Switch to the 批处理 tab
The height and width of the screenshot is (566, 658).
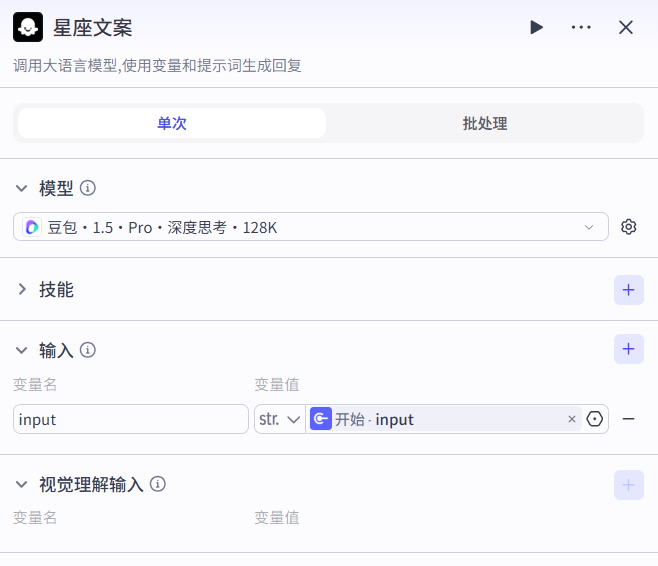[x=485, y=123]
